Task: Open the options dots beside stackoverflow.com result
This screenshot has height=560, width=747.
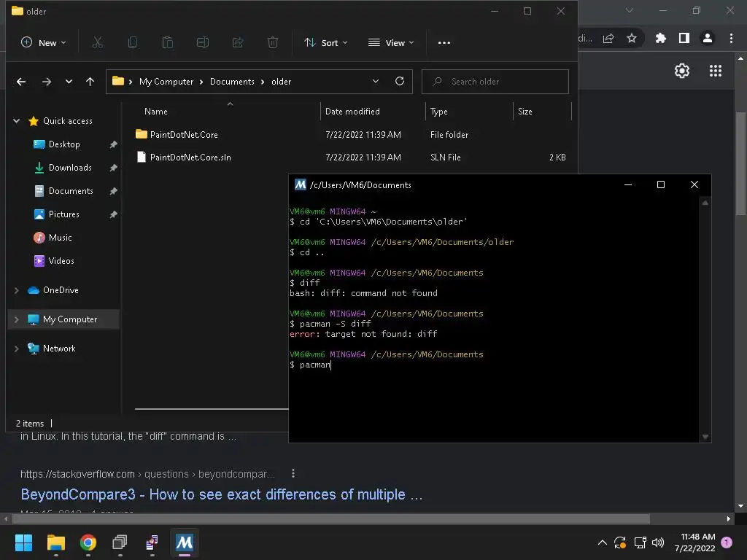Action: pyautogui.click(x=293, y=473)
